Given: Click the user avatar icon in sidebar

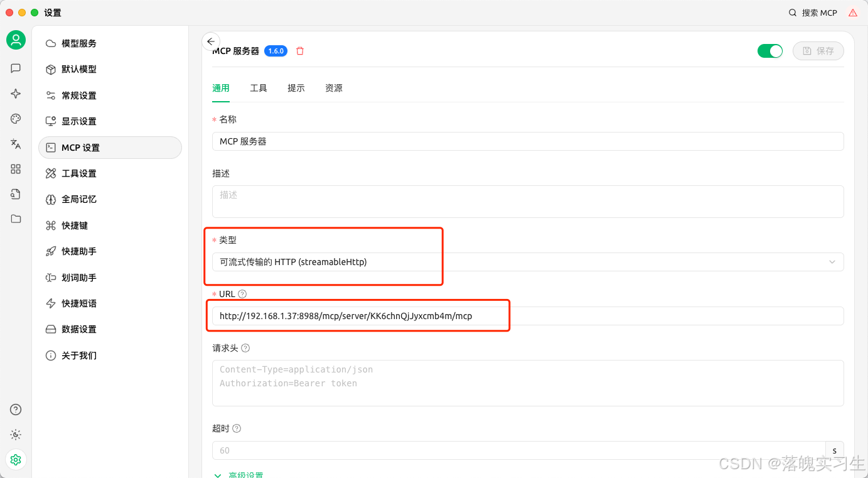Looking at the screenshot, I should pos(16,40).
